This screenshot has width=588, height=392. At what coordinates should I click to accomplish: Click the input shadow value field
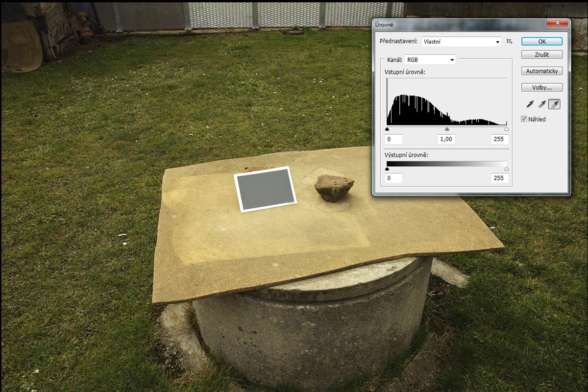[x=394, y=139]
